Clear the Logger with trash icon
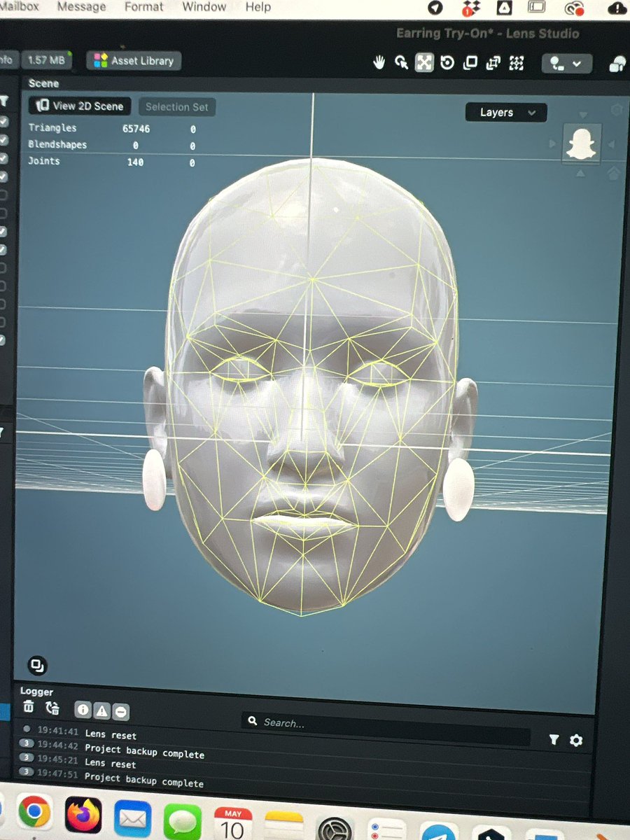630x840 pixels. [28, 708]
